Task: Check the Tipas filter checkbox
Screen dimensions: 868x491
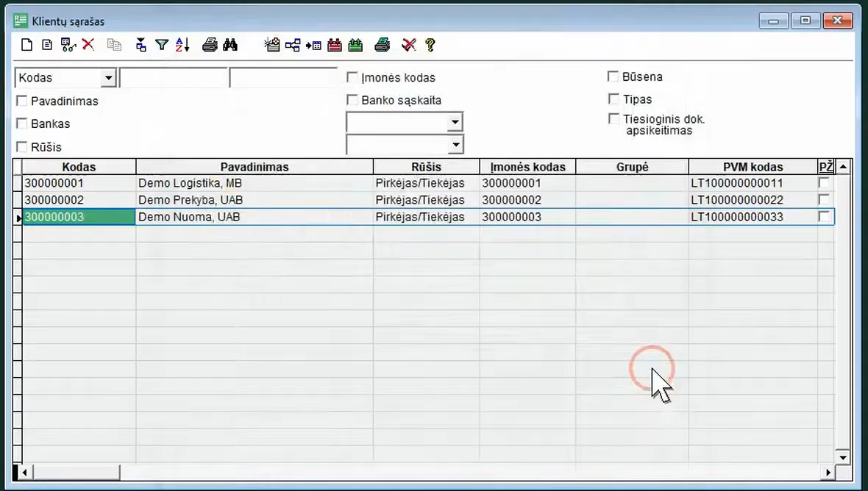Action: click(x=613, y=99)
